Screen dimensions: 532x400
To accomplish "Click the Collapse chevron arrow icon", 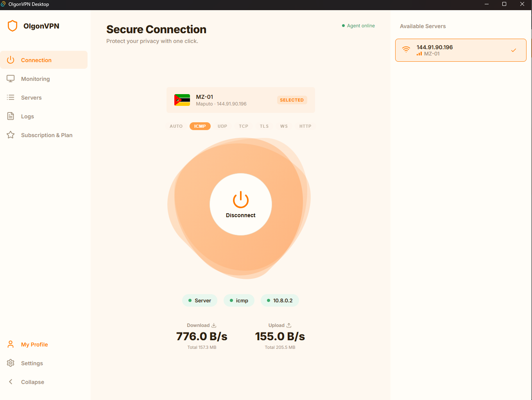I will pyautogui.click(x=11, y=382).
